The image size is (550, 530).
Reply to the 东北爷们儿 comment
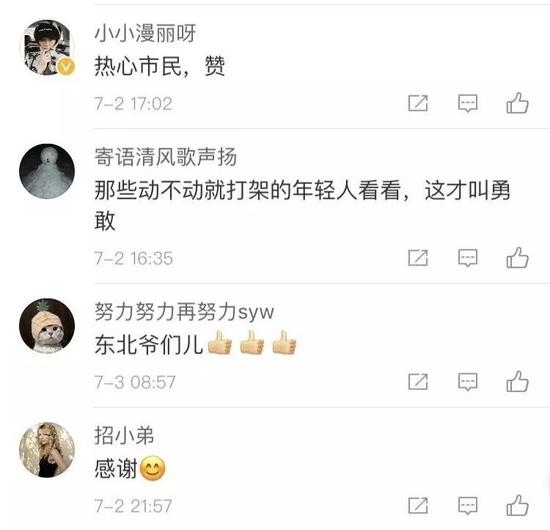click(x=468, y=382)
